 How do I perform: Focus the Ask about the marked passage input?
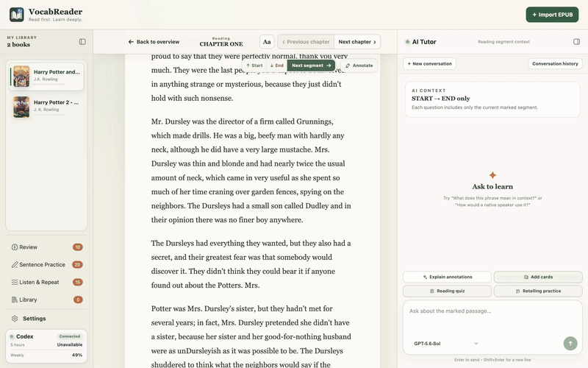(x=492, y=319)
